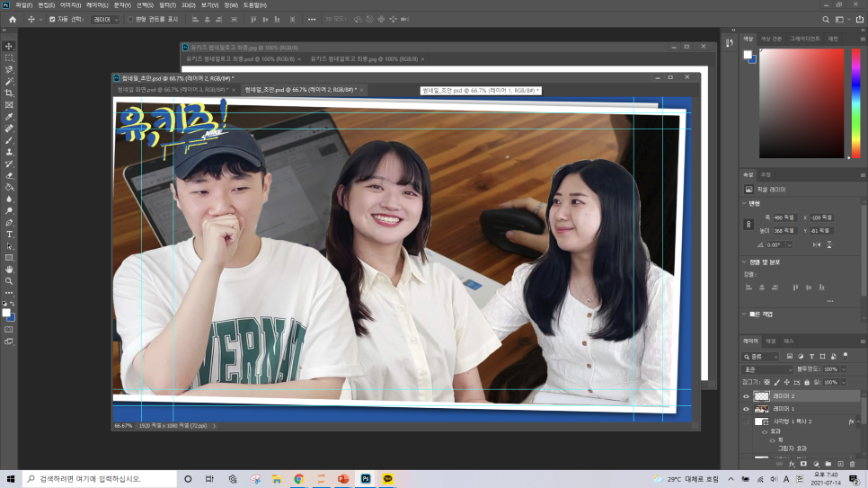Select the Frame tool

pyautogui.click(x=9, y=104)
